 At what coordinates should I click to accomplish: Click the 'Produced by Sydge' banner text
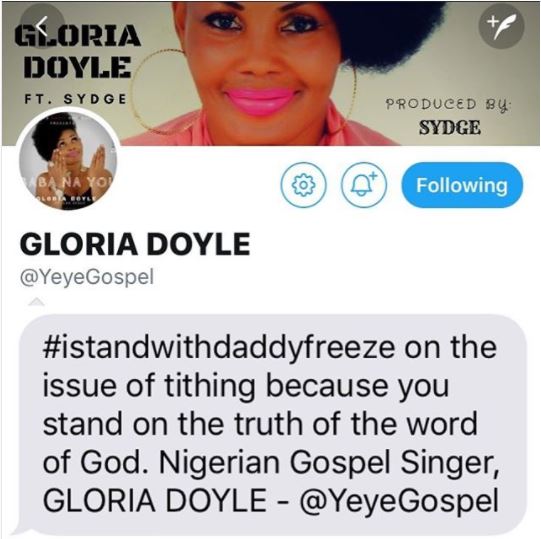449,116
